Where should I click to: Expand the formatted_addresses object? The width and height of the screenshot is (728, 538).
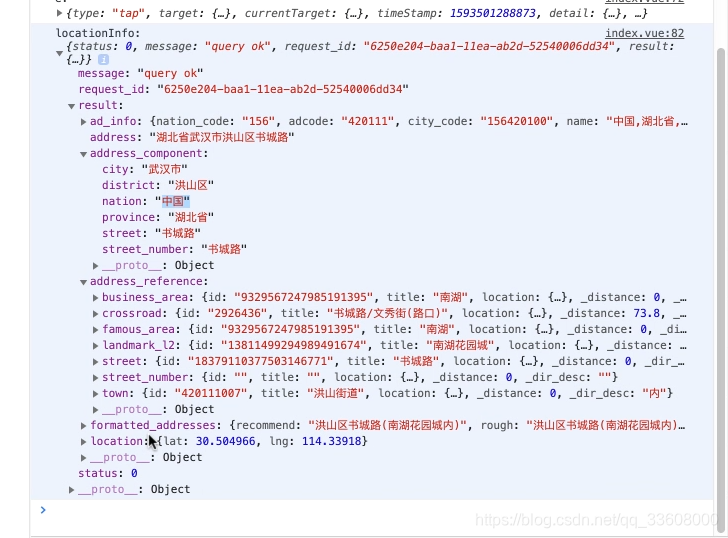pos(84,426)
